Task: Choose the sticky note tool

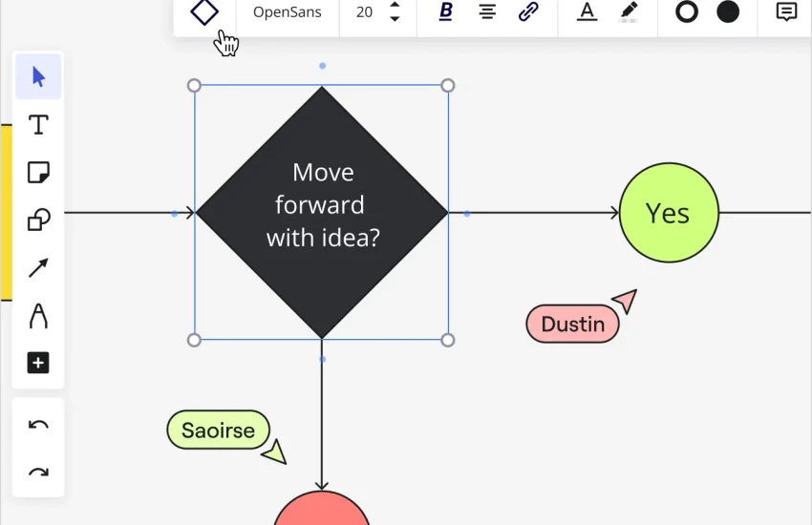Action: point(38,173)
